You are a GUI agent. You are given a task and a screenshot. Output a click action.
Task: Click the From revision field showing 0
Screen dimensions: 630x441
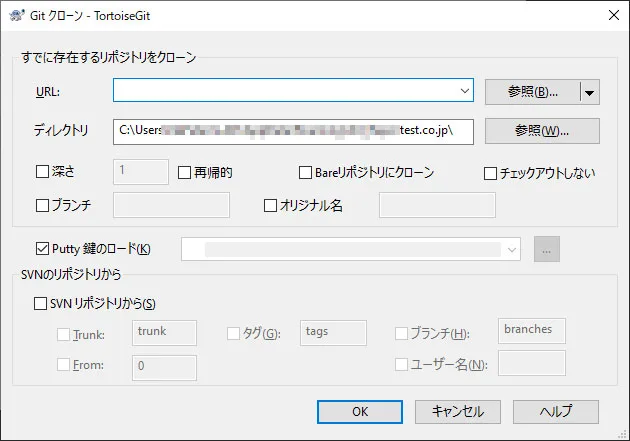click(x=164, y=367)
